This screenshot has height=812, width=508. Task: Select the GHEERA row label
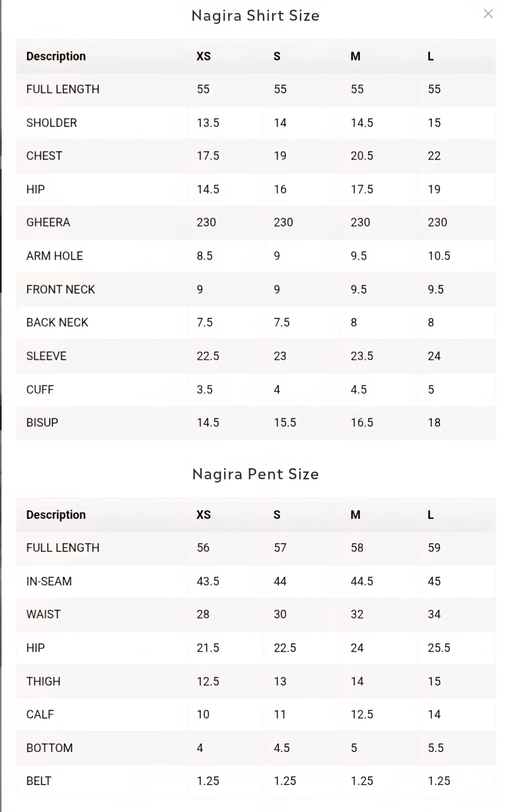click(x=48, y=222)
